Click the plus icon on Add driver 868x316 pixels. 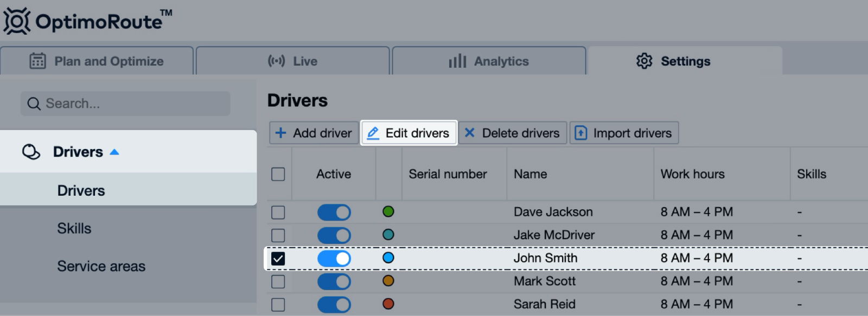click(280, 133)
